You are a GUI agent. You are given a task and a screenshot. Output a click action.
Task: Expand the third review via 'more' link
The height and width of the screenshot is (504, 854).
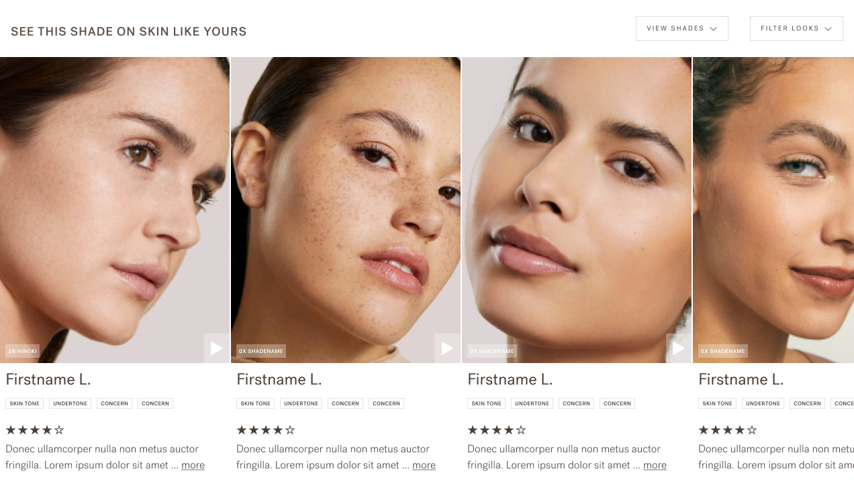655,465
